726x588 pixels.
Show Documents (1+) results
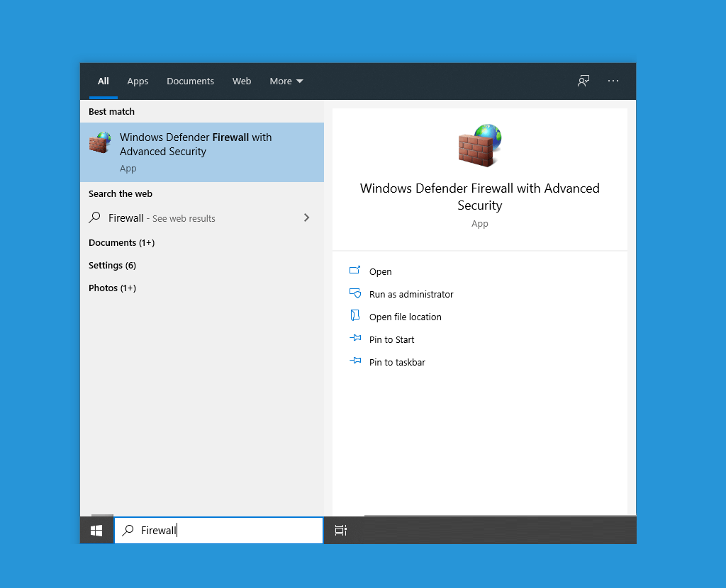121,242
